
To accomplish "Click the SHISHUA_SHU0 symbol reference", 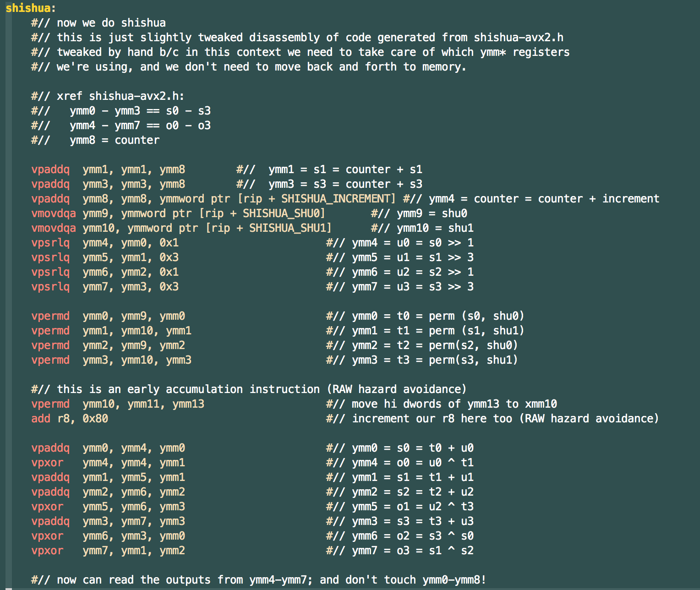I will 284,213.
